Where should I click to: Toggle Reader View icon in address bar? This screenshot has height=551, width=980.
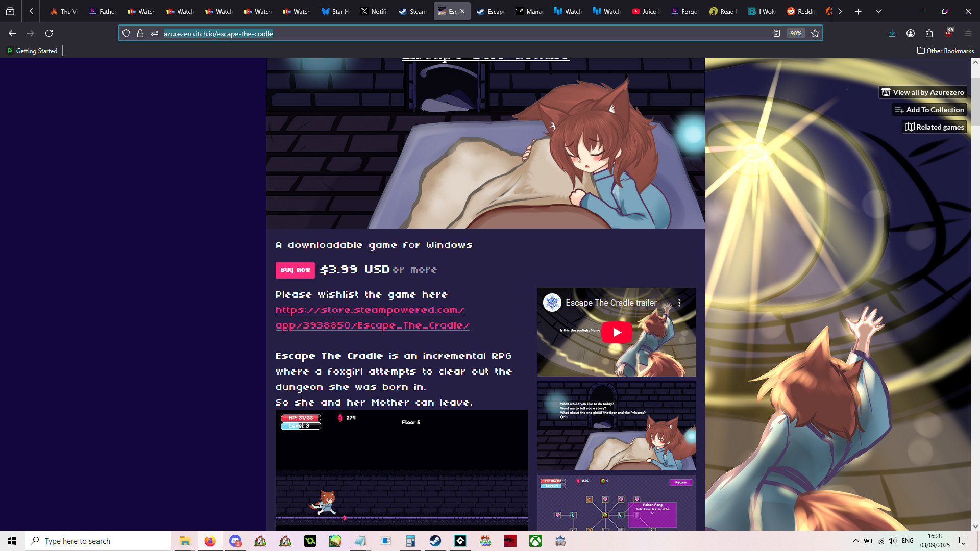tap(777, 33)
